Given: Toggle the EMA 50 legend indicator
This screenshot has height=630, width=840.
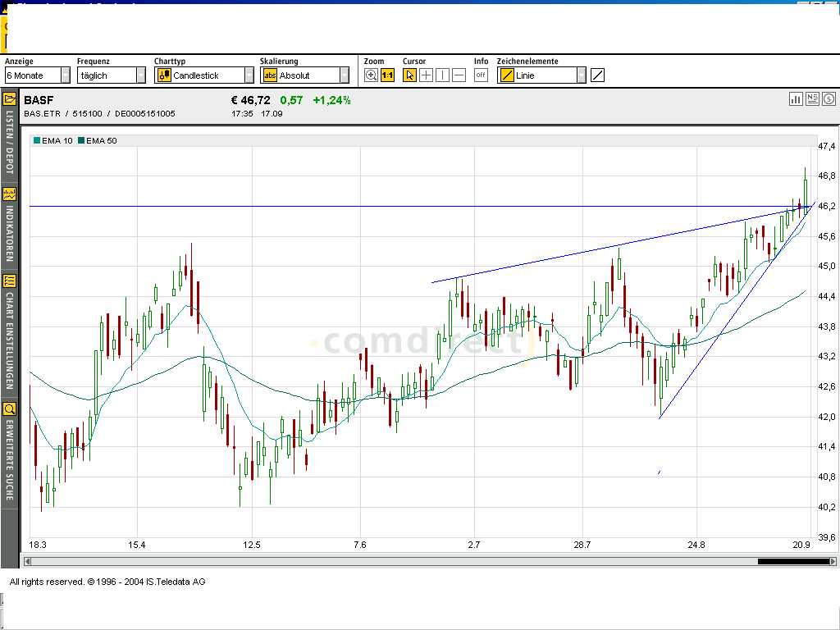Looking at the screenshot, I should click(97, 140).
